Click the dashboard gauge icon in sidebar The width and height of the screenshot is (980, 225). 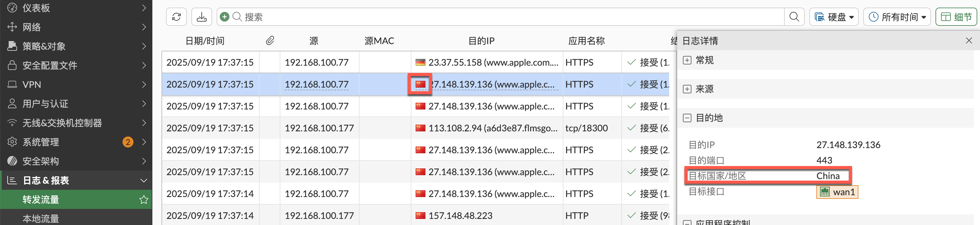pyautogui.click(x=12, y=8)
